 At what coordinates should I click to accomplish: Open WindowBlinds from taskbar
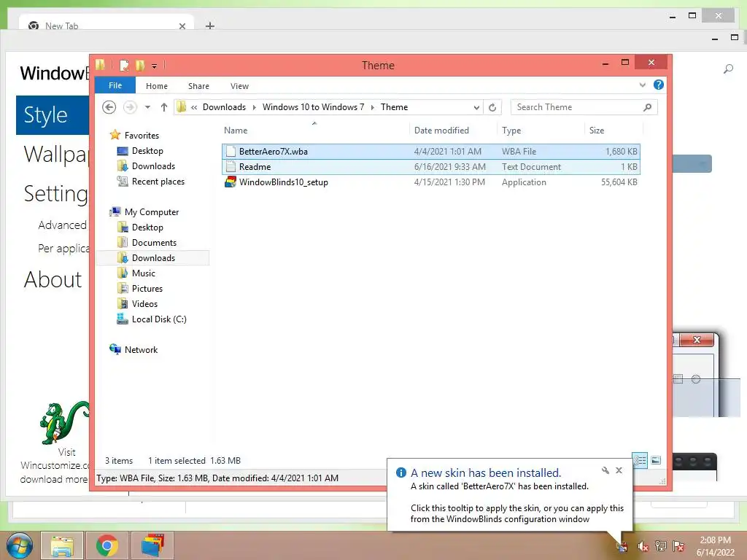coord(152,545)
